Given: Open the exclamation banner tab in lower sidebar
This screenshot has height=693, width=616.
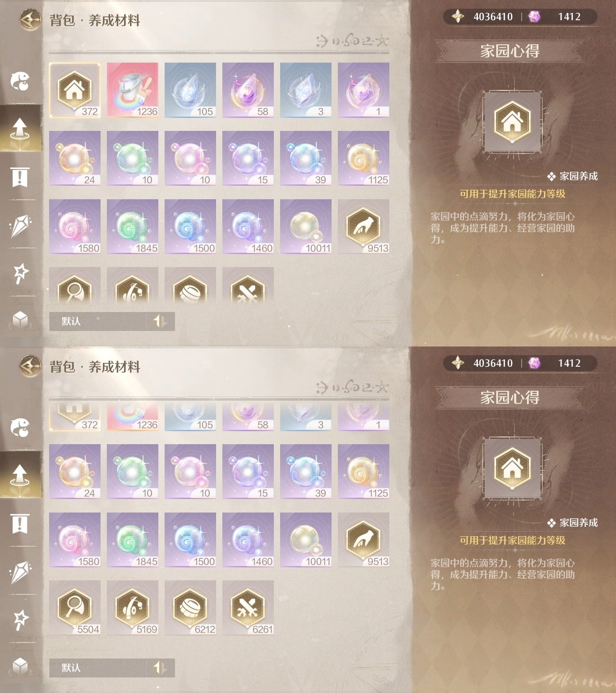Looking at the screenshot, I should click(x=20, y=524).
